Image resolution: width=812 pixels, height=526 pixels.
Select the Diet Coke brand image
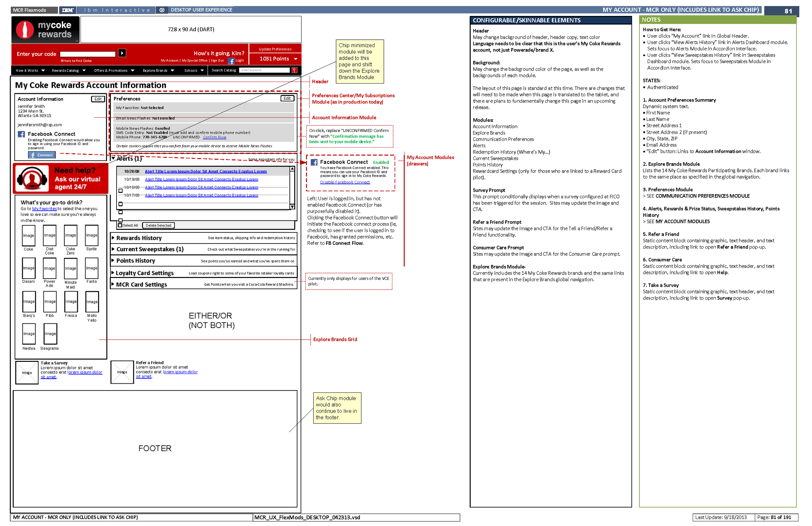tap(49, 235)
